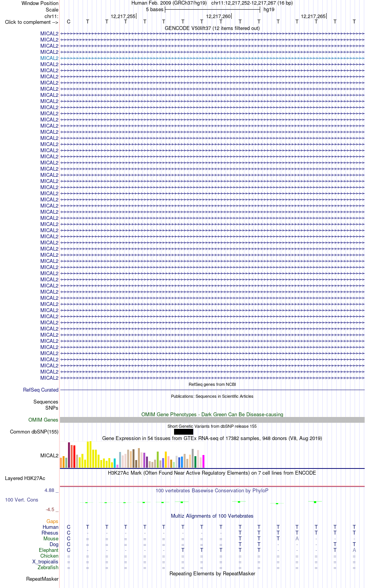Viewport: 365px width, 588px height.
Task: Click the tallest yellow GTEx expression bar
Action: pyautogui.click(x=90, y=454)
